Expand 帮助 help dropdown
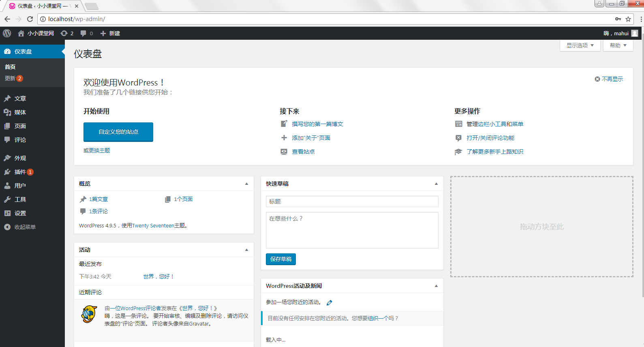 point(618,45)
